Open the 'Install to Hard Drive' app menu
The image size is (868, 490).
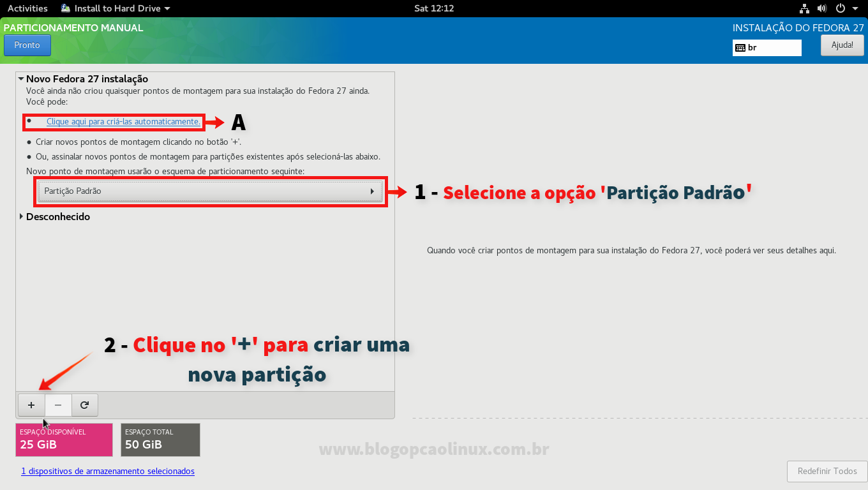tap(116, 8)
